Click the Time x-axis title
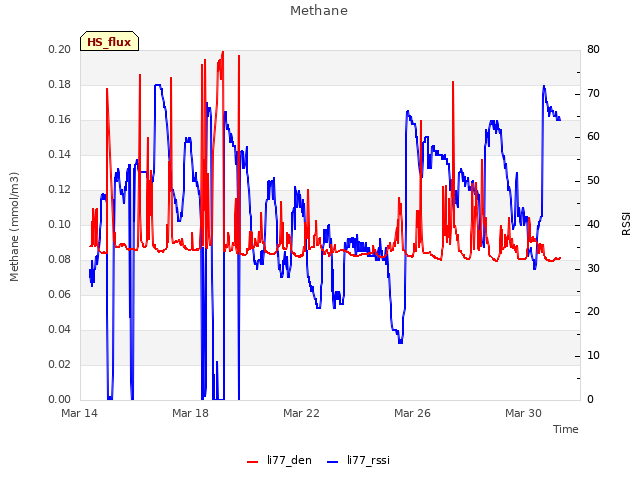 point(566,429)
